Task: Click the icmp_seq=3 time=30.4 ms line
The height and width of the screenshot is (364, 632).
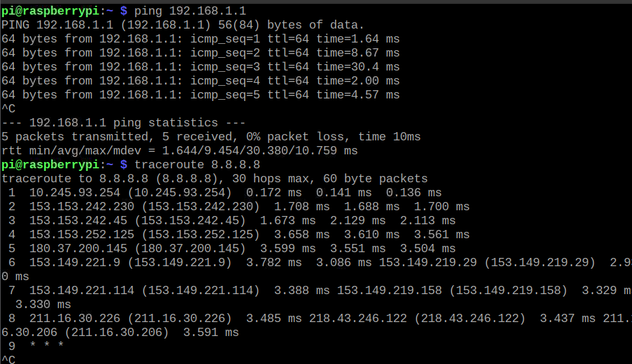Action: click(200, 67)
